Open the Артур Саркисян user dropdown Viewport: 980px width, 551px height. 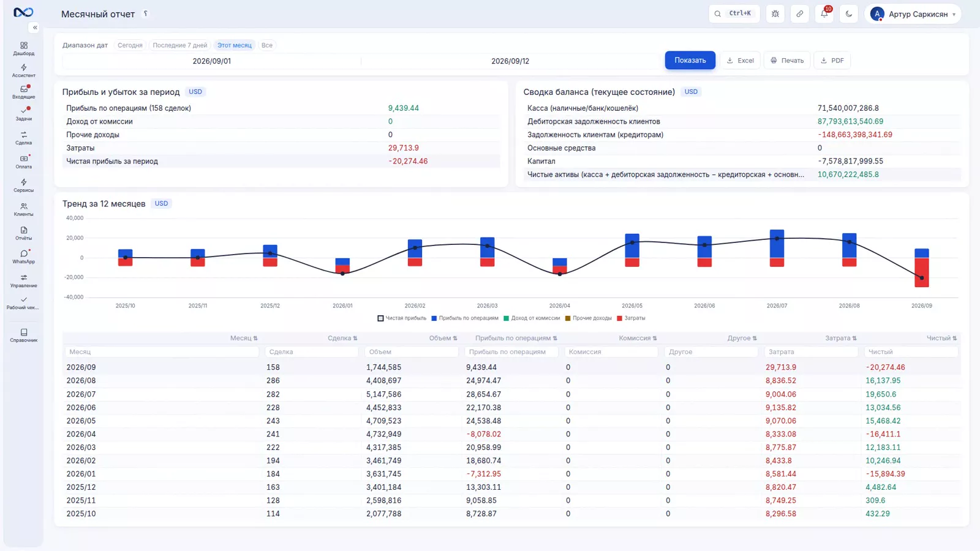(913, 13)
